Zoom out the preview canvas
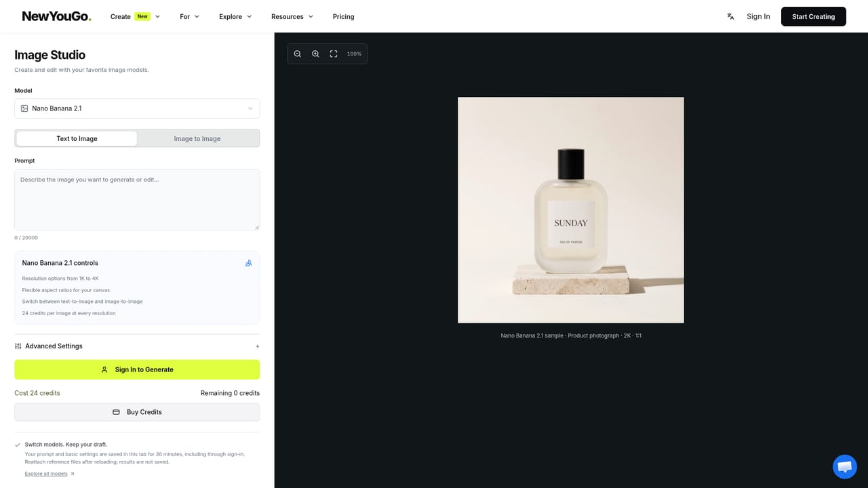The height and width of the screenshot is (488, 868). (x=297, y=54)
